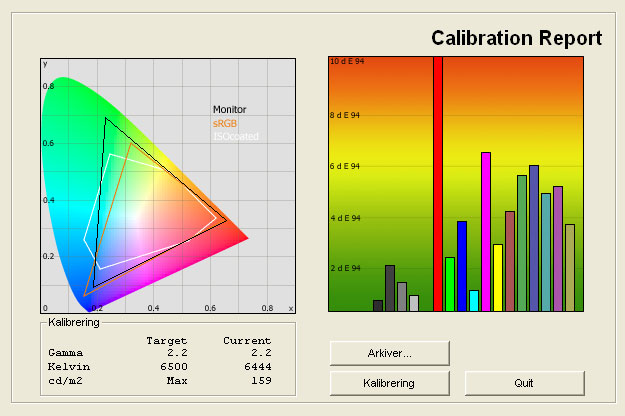Select the tall red bar in chart
Image resolution: width=625 pixels, height=416 pixels.
click(437, 184)
